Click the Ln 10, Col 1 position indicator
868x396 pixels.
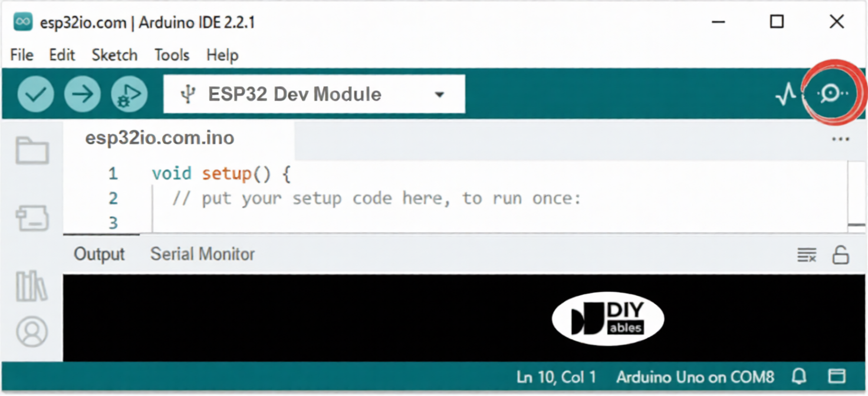pos(556,377)
